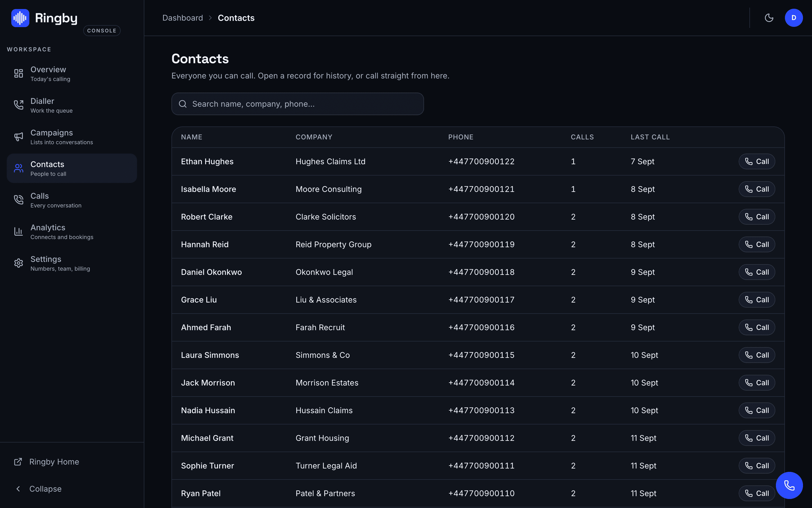Click the Campaigns megaphone icon
Viewport: 812px width, 508px height.
[x=18, y=137]
